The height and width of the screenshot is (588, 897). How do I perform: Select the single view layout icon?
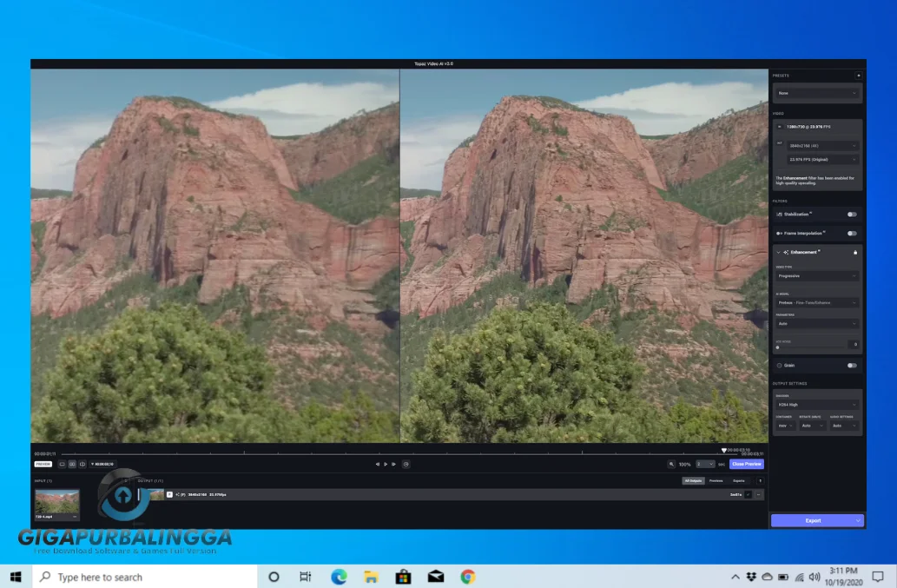coord(63,464)
